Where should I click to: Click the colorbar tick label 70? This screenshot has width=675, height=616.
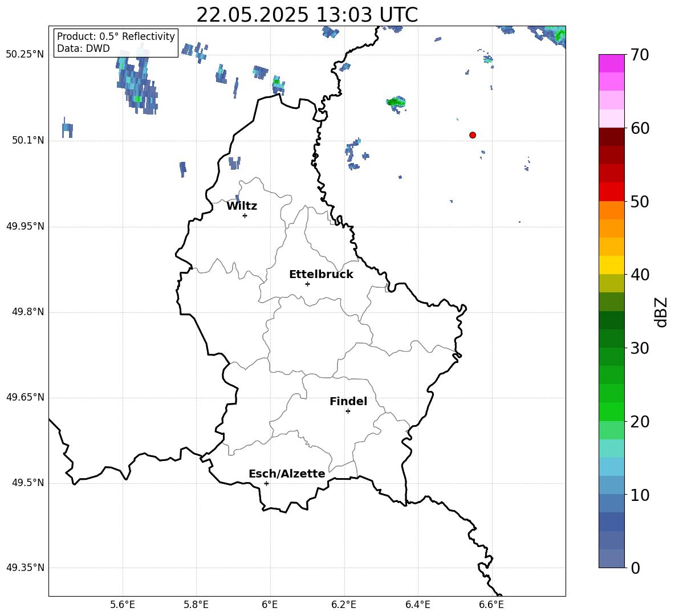tap(640, 55)
